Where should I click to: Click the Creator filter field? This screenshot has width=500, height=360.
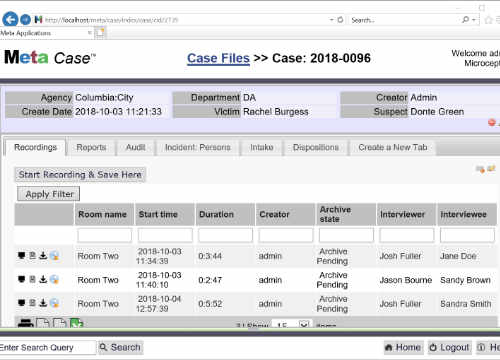coord(286,235)
